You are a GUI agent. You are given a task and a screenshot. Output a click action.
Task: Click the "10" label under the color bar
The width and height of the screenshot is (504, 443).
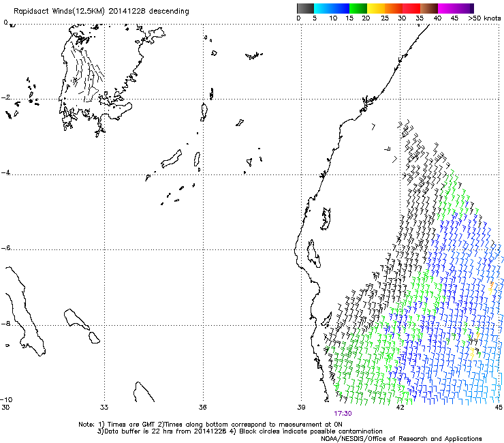pos(333,18)
